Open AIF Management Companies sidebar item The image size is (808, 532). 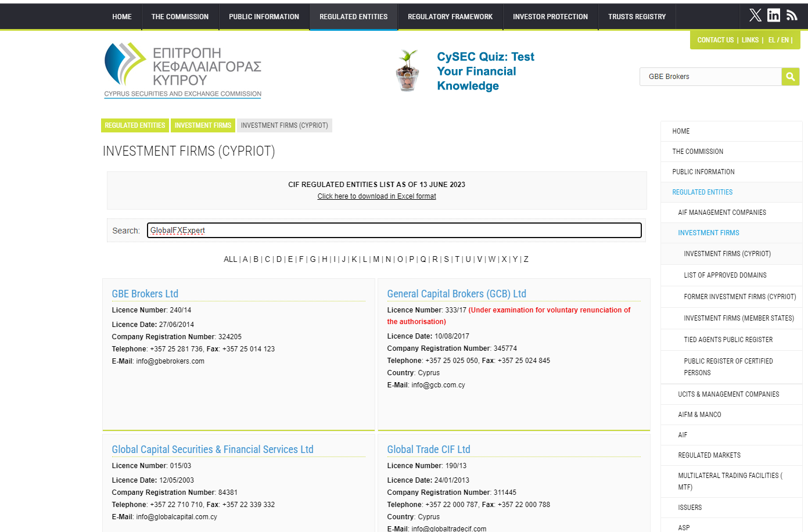(731, 213)
